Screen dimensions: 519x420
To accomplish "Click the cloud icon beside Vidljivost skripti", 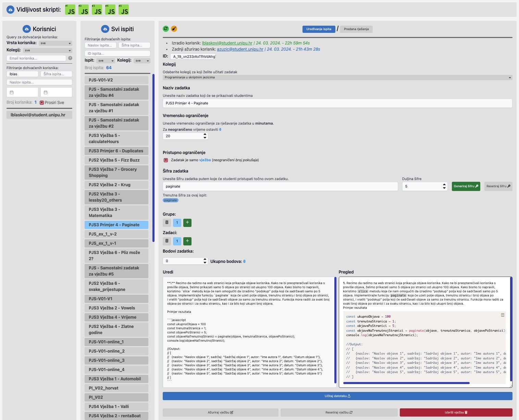I will 11,10.
